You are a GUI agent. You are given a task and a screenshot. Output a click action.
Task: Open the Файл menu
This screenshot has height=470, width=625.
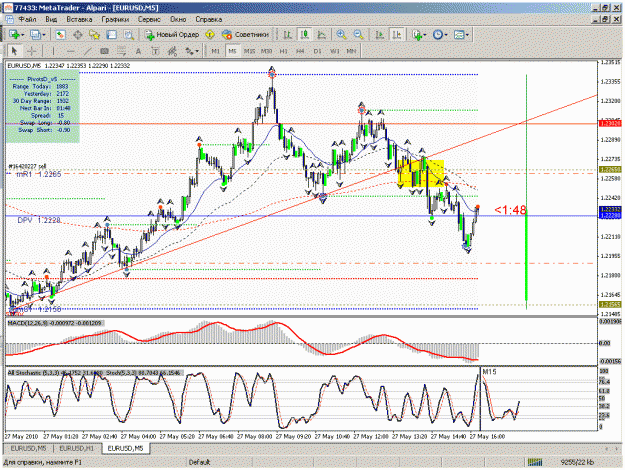27,19
